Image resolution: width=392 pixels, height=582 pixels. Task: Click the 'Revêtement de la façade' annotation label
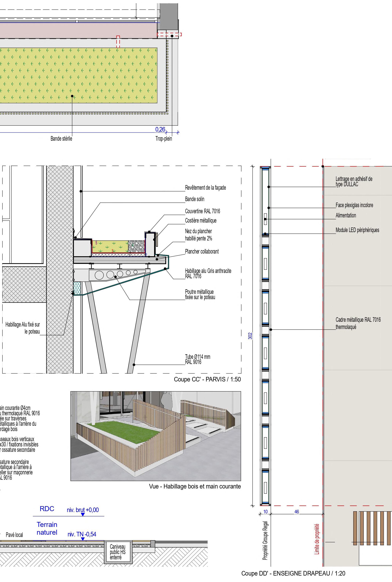point(205,188)
